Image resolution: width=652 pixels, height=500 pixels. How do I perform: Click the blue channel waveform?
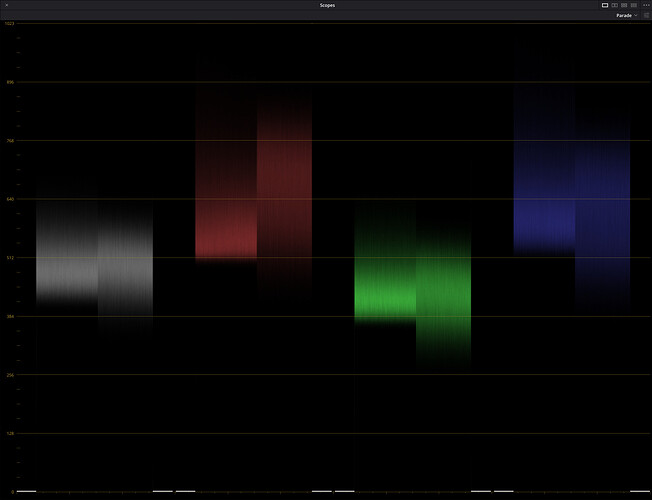tap(572, 196)
